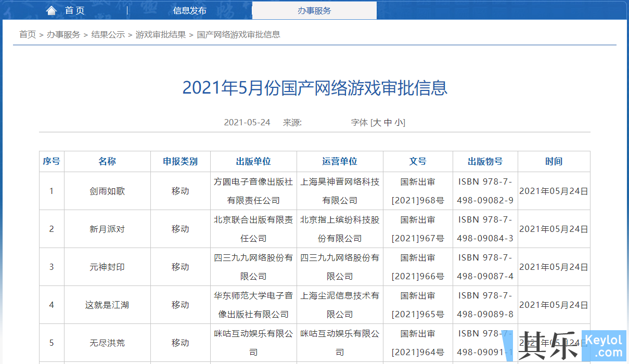Select the 新月派对 table row
629x364 pixels.
point(107,229)
